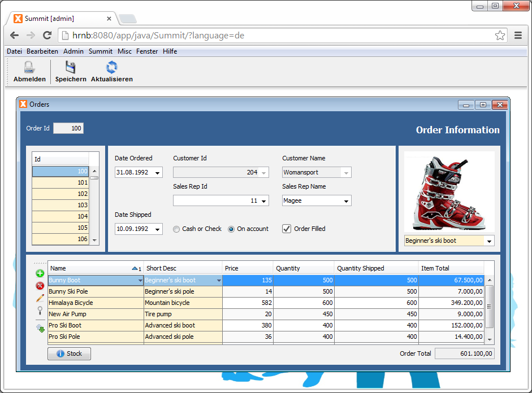The image size is (532, 393).
Task: Click the Order Id input field
Action: (68, 128)
